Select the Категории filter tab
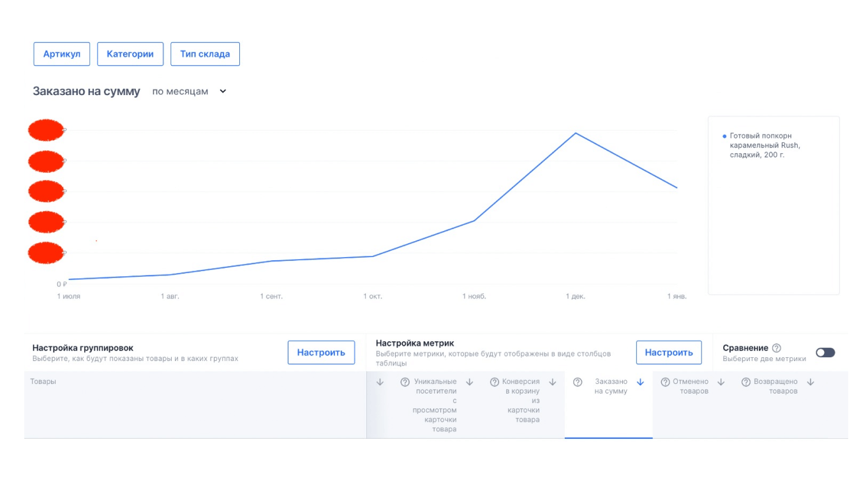The height and width of the screenshot is (481, 868). (130, 54)
